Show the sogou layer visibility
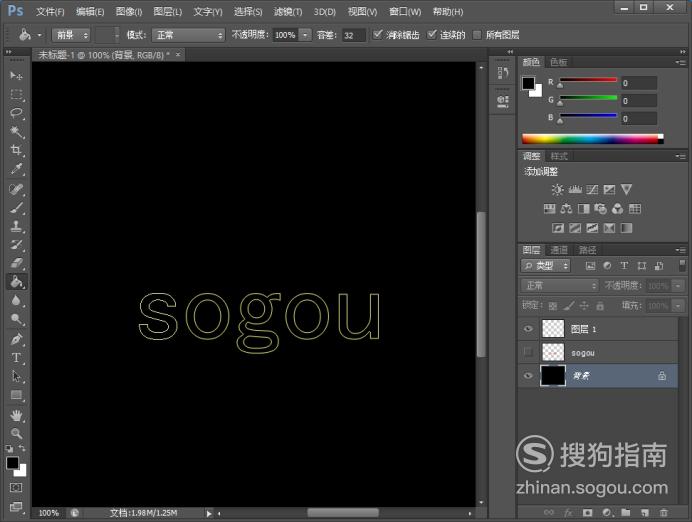The height and width of the screenshot is (522, 692). pos(528,352)
